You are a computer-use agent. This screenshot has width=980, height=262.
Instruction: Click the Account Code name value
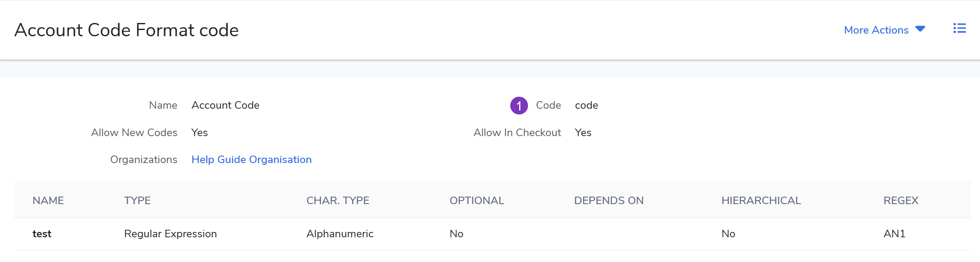coord(226,105)
